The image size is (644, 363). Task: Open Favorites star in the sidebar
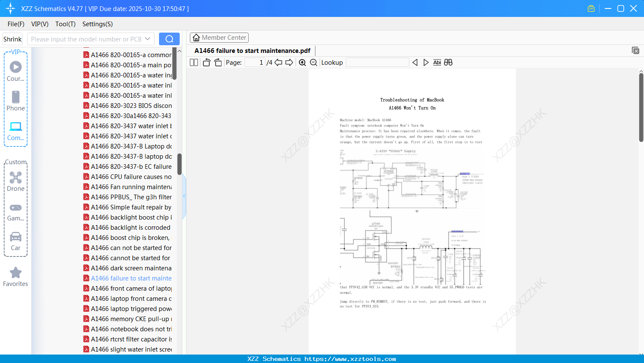[16, 273]
